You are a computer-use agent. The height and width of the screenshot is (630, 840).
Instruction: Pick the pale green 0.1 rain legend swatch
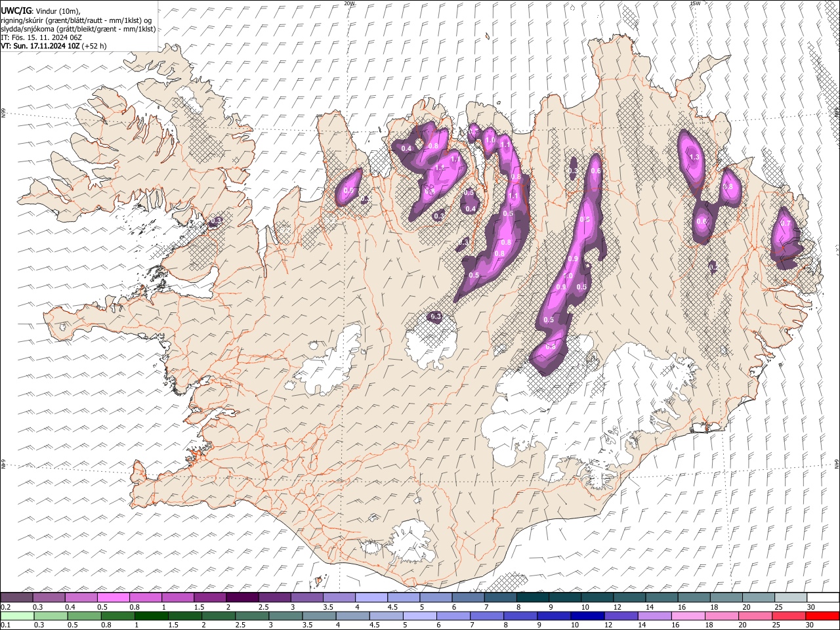pyautogui.click(x=16, y=616)
